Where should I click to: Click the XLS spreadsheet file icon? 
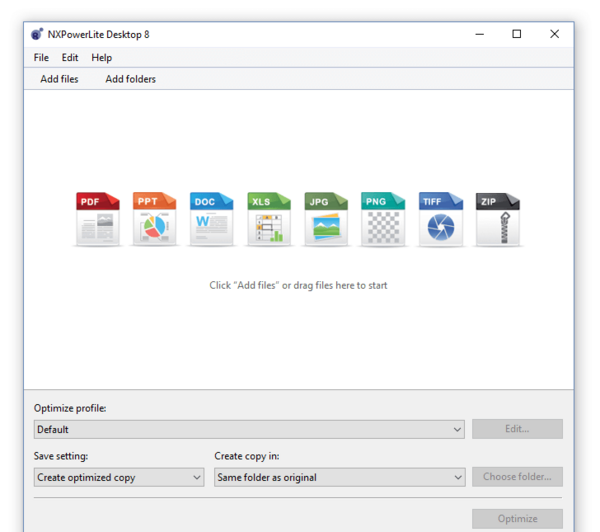point(269,219)
